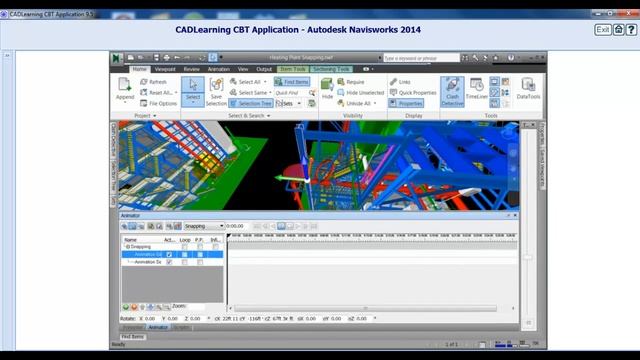Switch to the Animation ribbon tab
This screenshot has height=360, width=640.
coord(219,69)
